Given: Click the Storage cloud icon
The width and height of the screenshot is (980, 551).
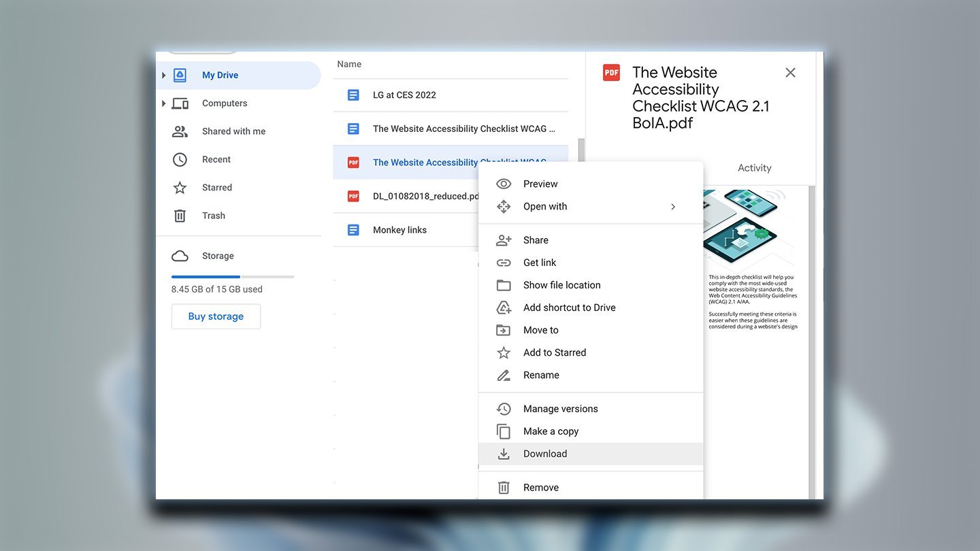Looking at the screenshot, I should click(x=180, y=256).
